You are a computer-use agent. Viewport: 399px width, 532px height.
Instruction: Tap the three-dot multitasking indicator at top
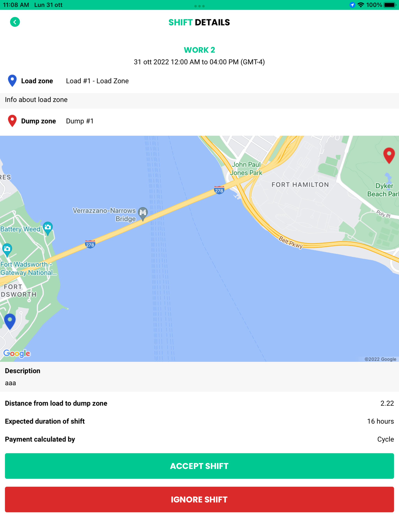point(199,6)
